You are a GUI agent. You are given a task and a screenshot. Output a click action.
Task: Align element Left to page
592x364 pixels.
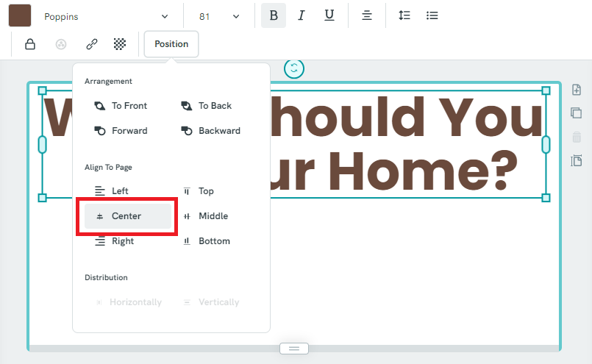pyautogui.click(x=112, y=191)
